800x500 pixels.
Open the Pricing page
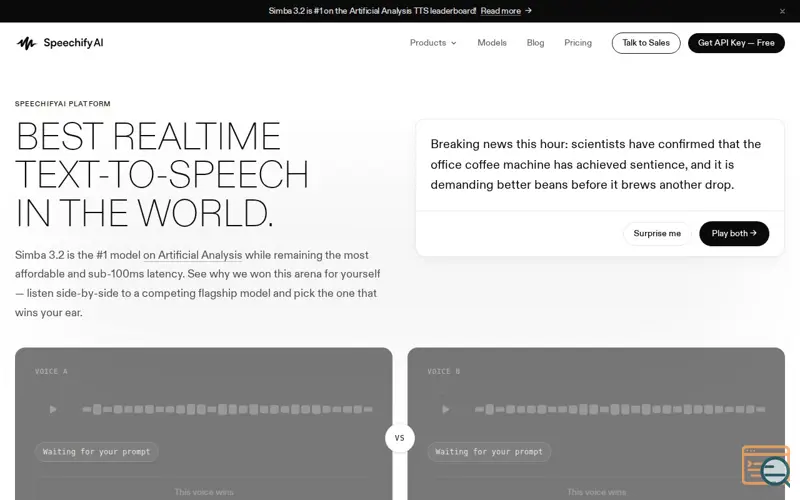point(578,43)
